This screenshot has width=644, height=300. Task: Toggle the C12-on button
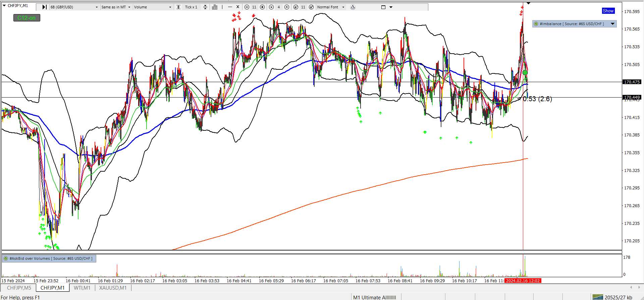[26, 18]
